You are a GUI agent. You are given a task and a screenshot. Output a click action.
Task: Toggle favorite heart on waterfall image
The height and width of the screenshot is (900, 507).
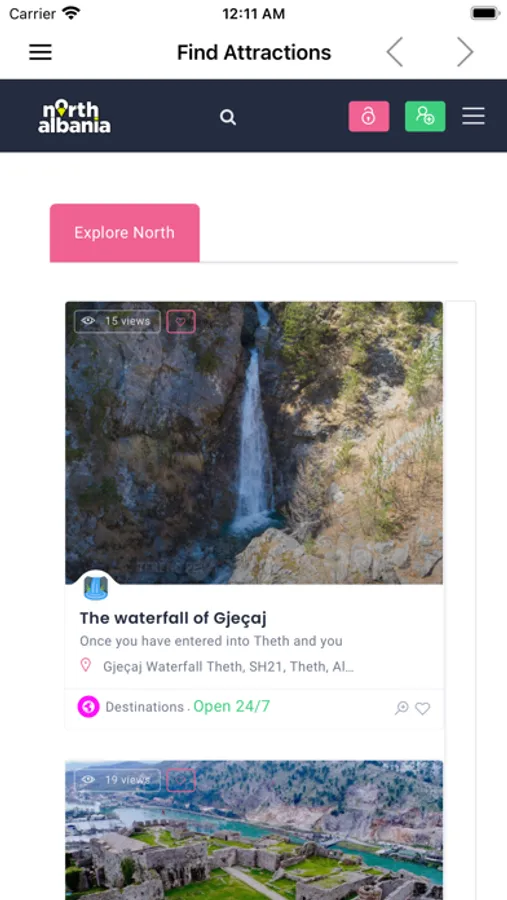[181, 321]
